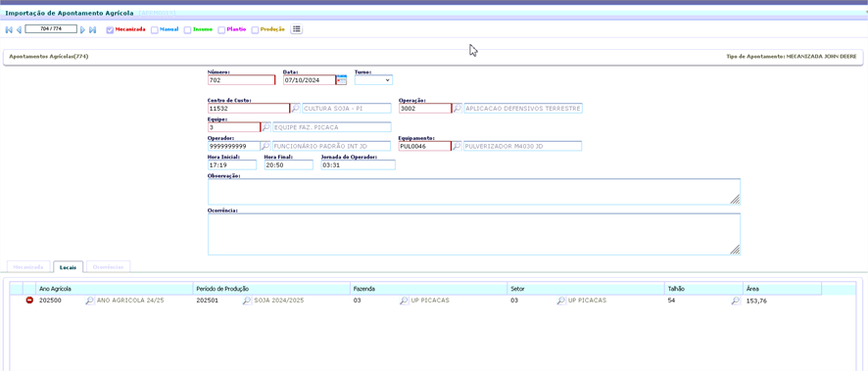Switch to the Locais tab
Image resolution: width=868 pixels, height=371 pixels.
69,267
